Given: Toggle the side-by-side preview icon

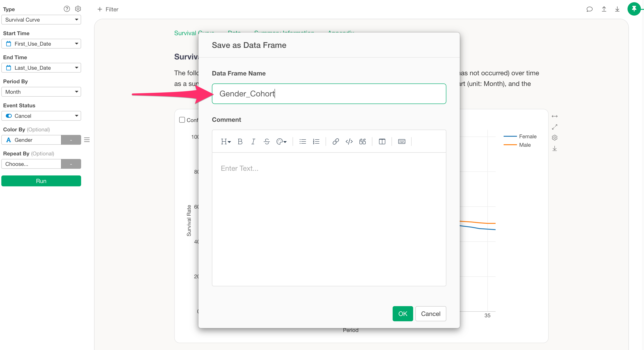Looking at the screenshot, I should [x=382, y=142].
